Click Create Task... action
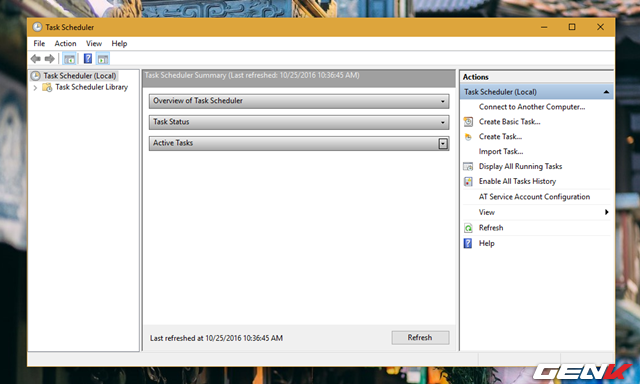 pyautogui.click(x=500, y=137)
